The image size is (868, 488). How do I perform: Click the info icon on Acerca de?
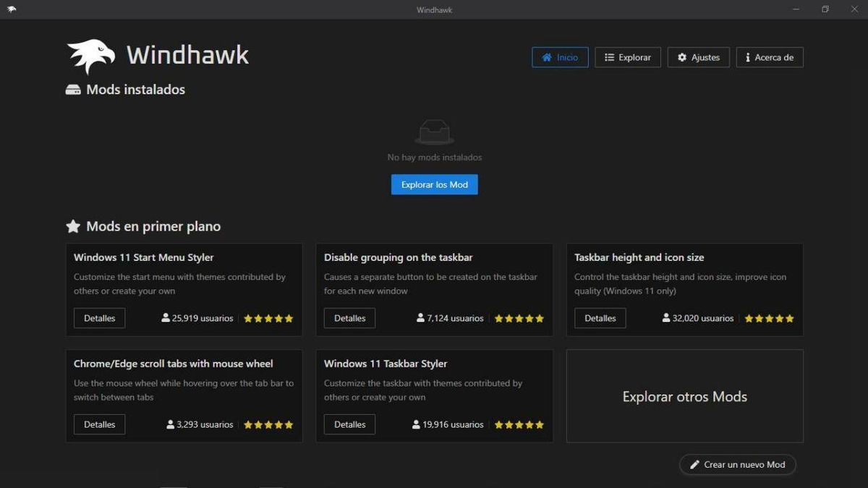click(749, 57)
